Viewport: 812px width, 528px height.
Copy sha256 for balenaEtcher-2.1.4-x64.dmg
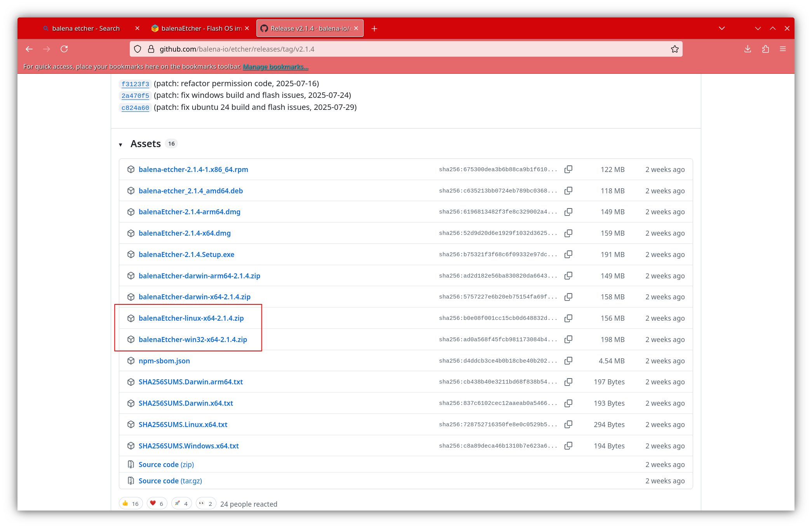coord(568,233)
